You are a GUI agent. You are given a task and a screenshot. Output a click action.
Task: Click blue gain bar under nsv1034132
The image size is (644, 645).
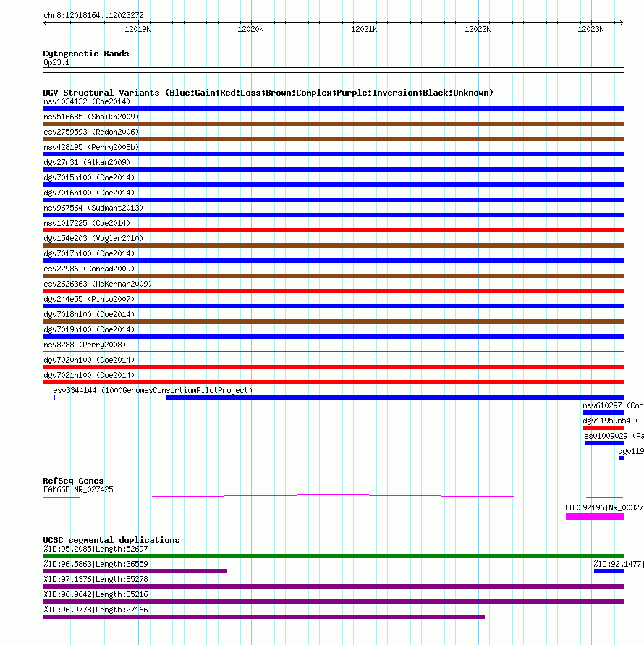tap(333, 109)
